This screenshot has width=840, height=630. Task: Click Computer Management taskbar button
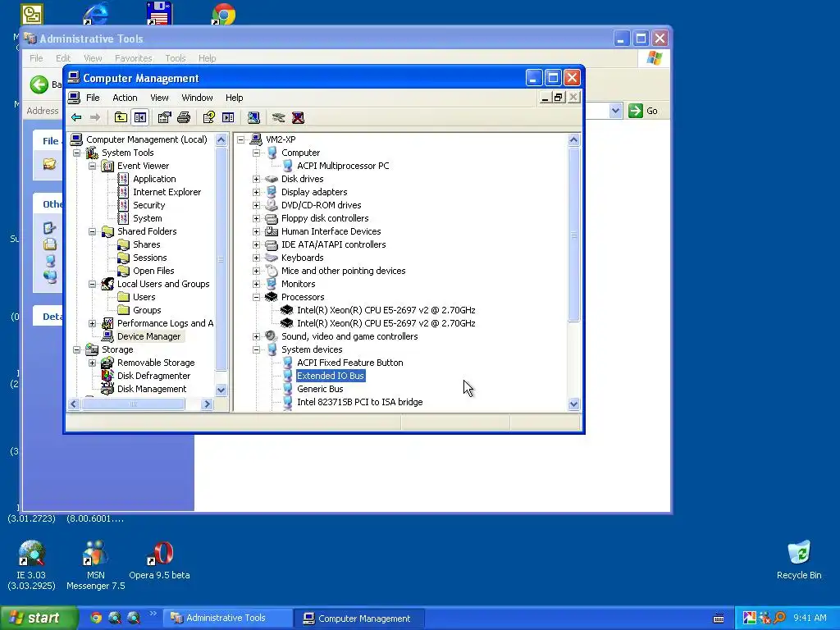358,619
